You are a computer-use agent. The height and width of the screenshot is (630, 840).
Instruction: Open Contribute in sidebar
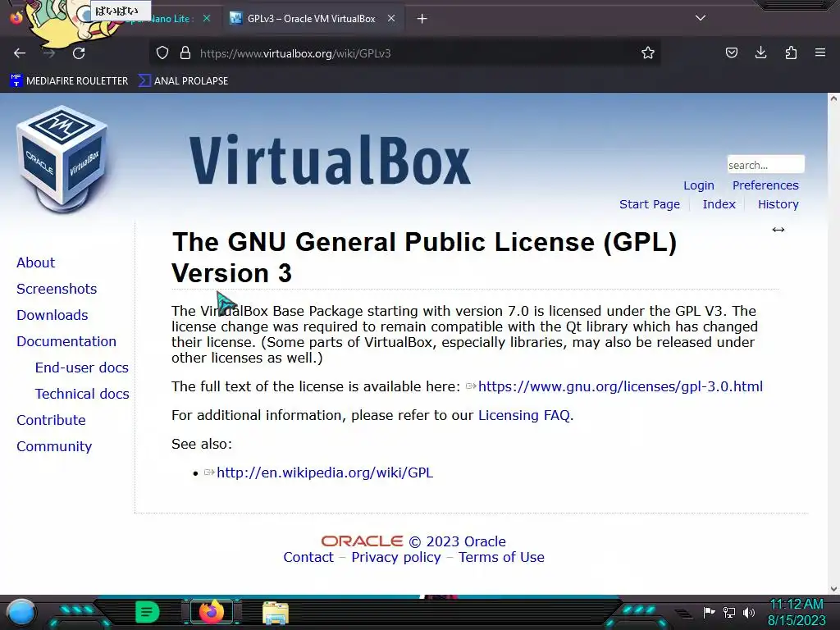(x=51, y=421)
